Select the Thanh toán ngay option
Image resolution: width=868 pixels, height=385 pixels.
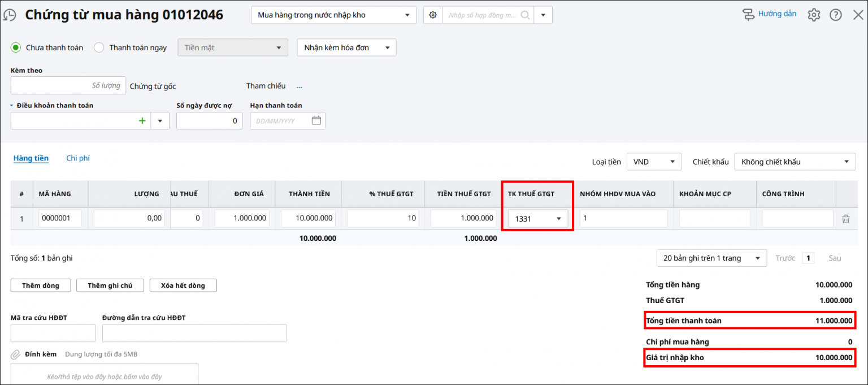coord(99,47)
